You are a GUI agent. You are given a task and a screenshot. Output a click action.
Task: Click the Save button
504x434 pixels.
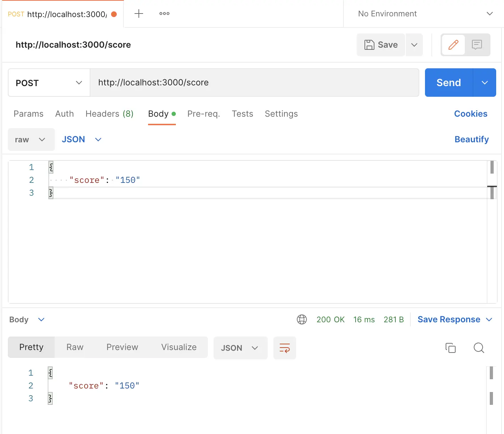[x=381, y=45]
